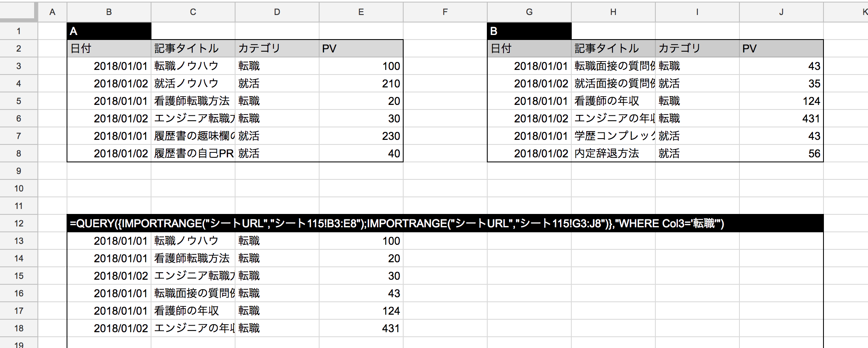The width and height of the screenshot is (868, 348).
Task: Click cell '履歴書の自己PR' in row 8
Action: click(x=193, y=154)
